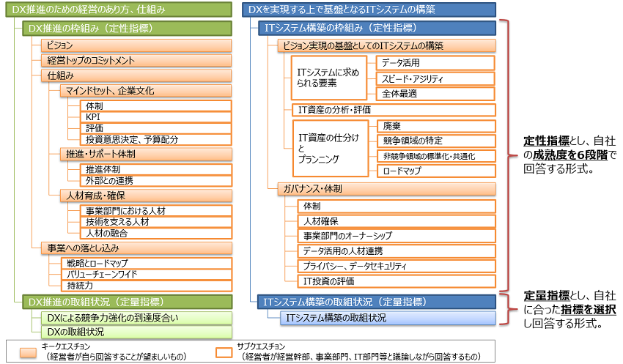Select '技術を支える人材' box
Viewport: 623px width, 364px height.
point(155,222)
